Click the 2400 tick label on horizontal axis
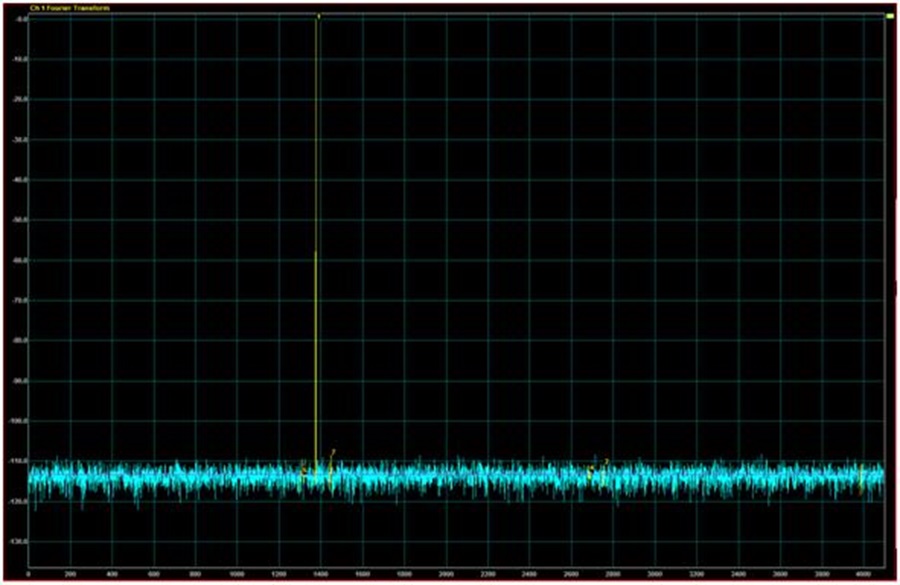 [529, 574]
